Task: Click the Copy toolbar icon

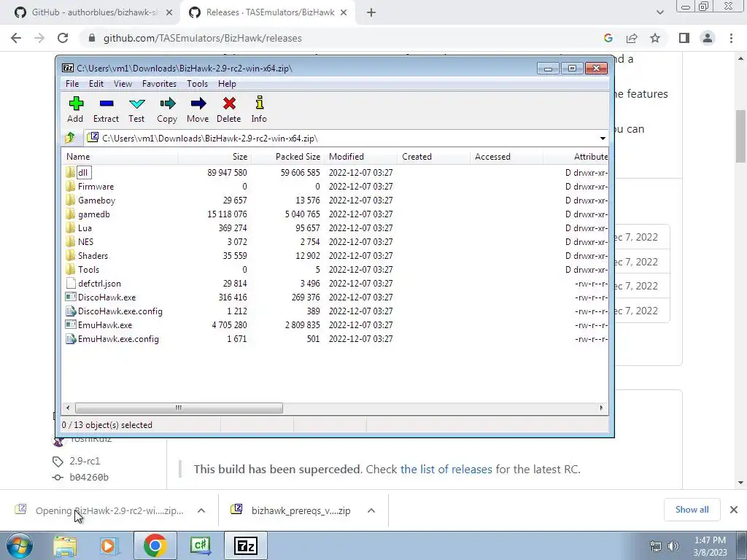Action: point(167,109)
